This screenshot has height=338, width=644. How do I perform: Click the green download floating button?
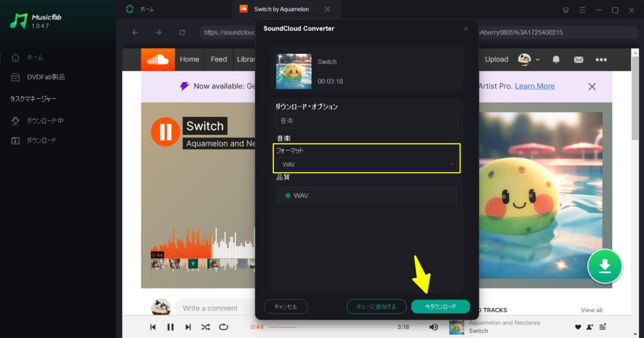pyautogui.click(x=605, y=267)
